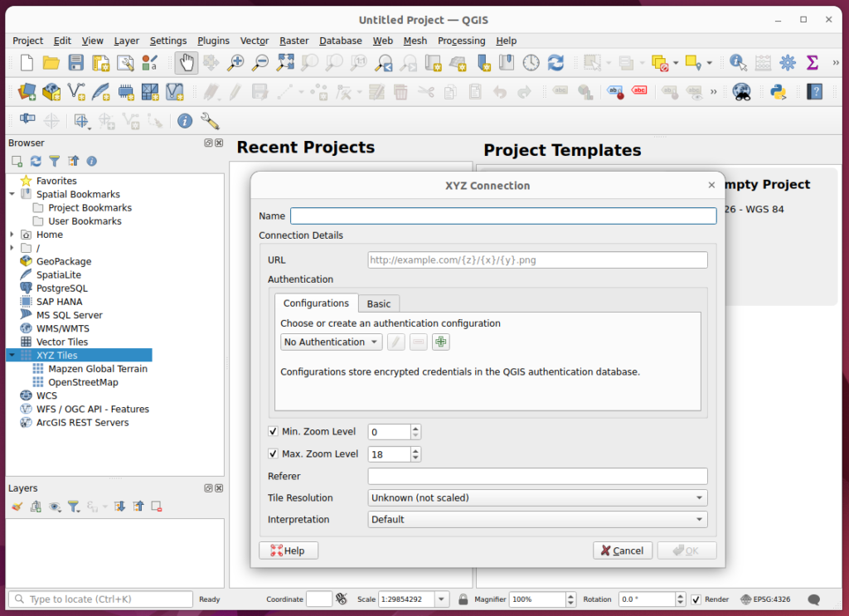Image resolution: width=849 pixels, height=616 pixels.
Task: Click the Save Project floppy disk icon
Action: coord(75,63)
